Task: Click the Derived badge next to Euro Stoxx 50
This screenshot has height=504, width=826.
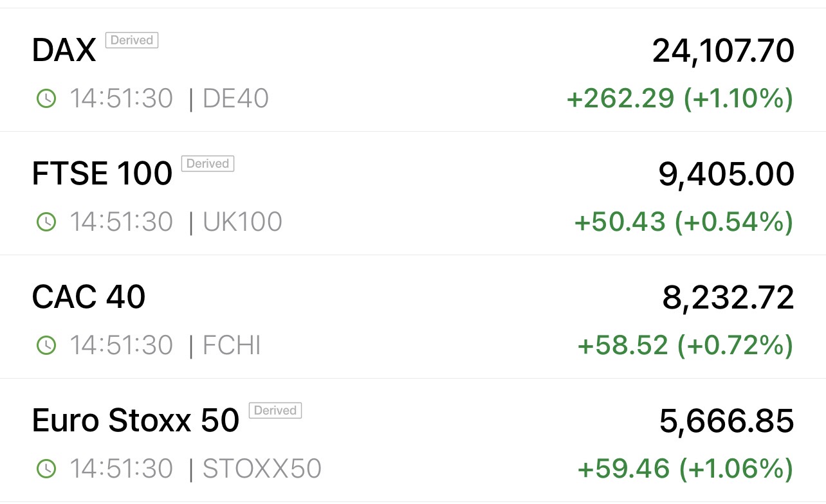Action: click(x=275, y=411)
